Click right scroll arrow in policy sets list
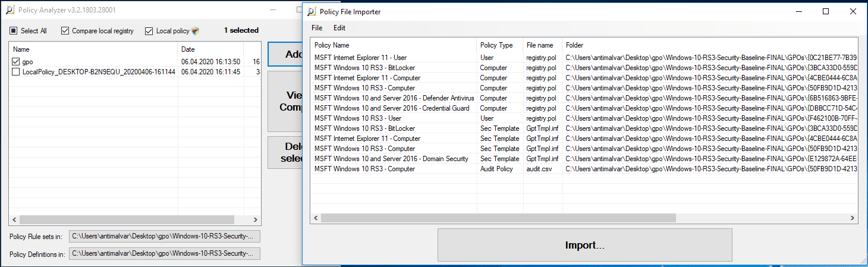 pyautogui.click(x=255, y=219)
